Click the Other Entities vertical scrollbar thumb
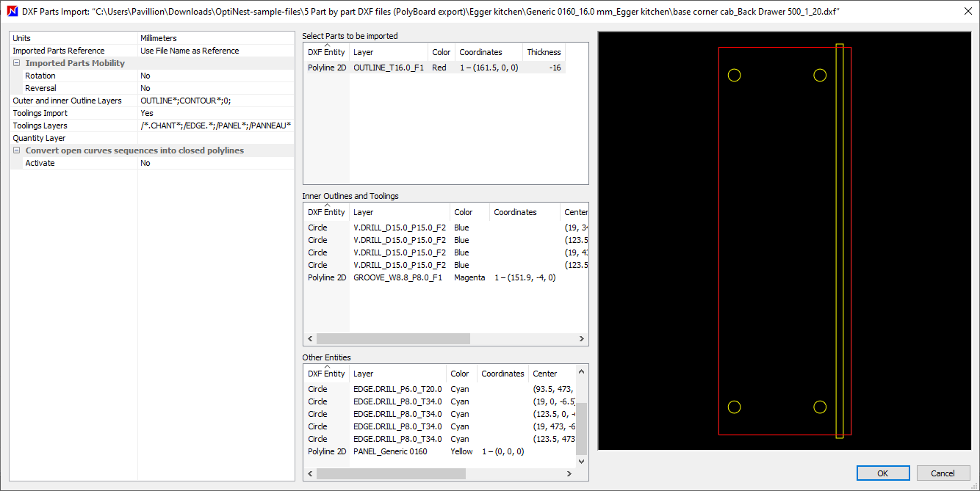The image size is (980, 491). pos(581,429)
